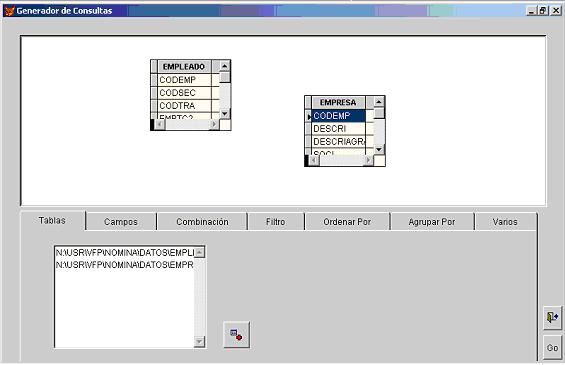This screenshot has width=565, height=365.
Task: Go to the Ordenar Por tab
Action: [x=347, y=222]
